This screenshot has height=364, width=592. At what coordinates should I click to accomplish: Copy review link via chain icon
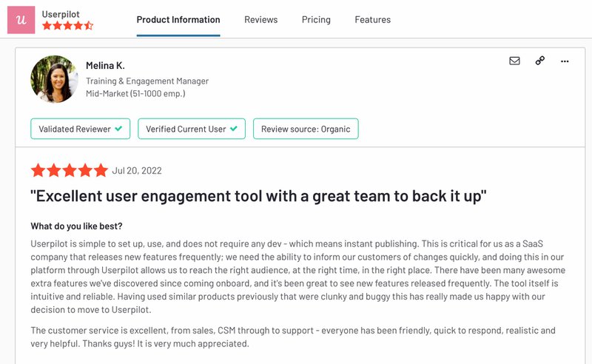click(539, 61)
